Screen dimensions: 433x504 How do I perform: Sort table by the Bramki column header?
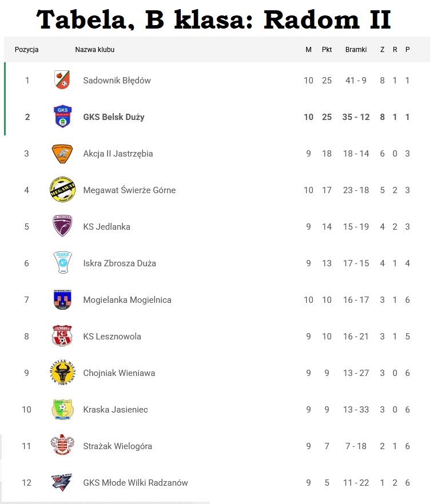point(356,50)
